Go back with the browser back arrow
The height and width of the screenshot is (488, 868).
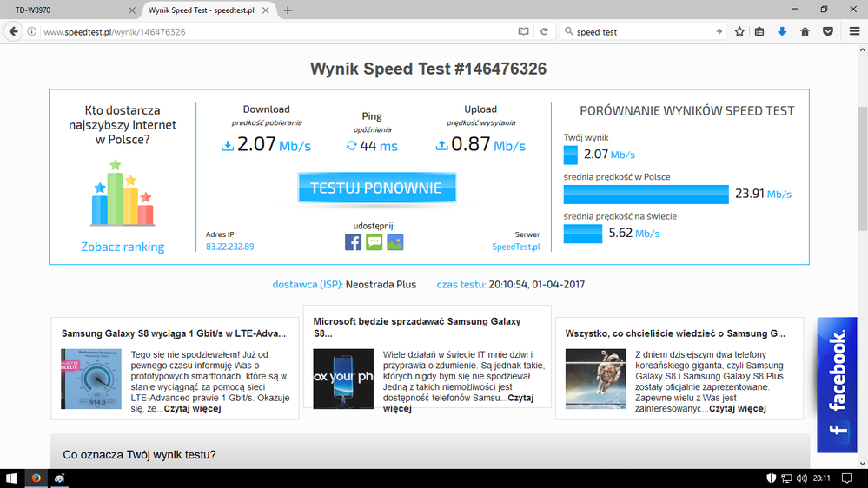pyautogui.click(x=13, y=31)
